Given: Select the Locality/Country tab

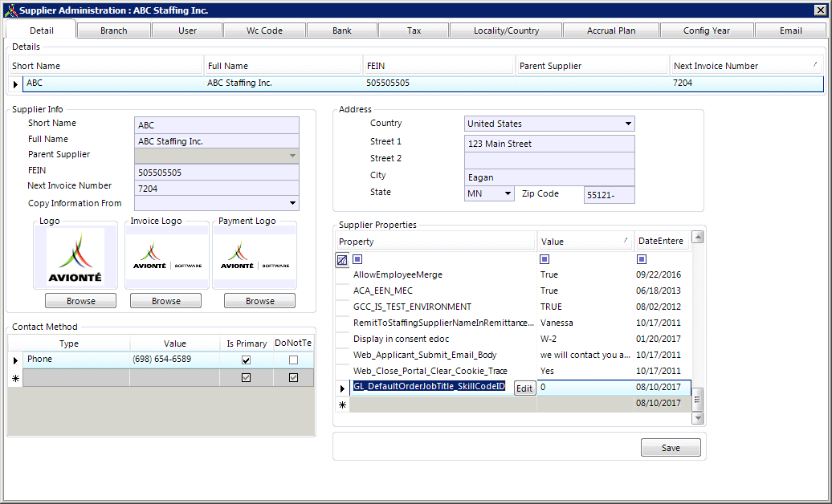Looking at the screenshot, I should click(506, 30).
